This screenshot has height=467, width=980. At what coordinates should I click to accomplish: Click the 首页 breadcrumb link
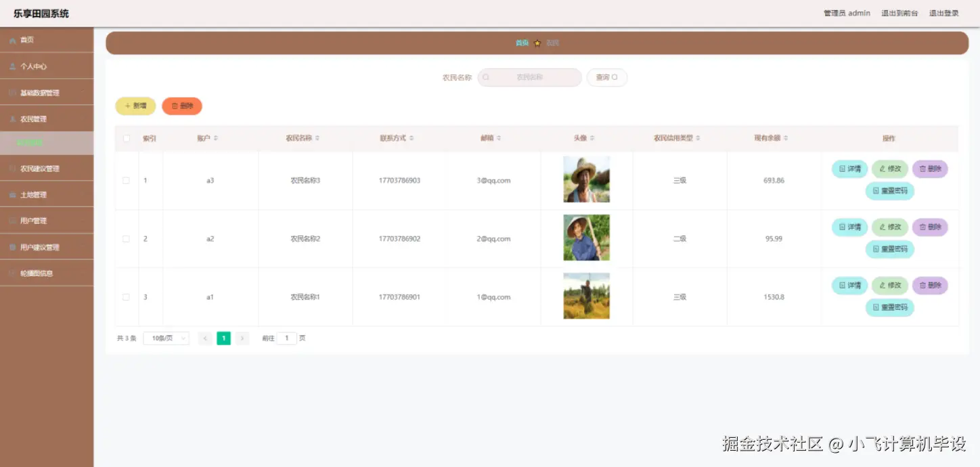coord(522,43)
